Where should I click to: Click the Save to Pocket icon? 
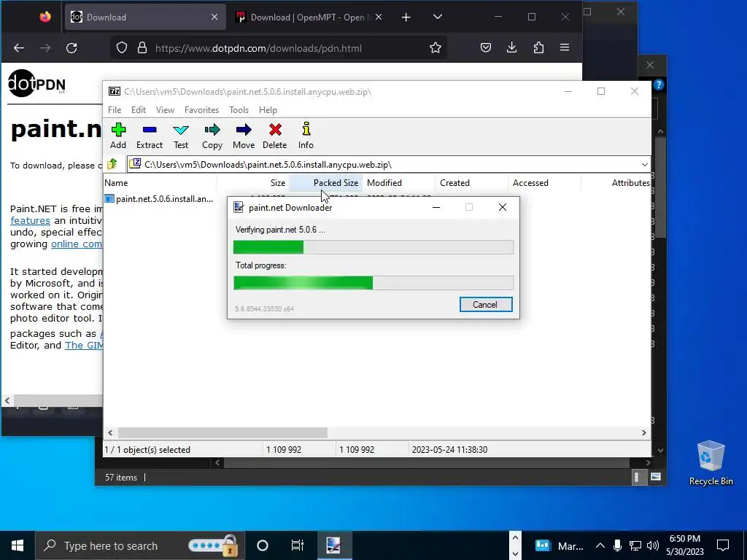485,47
